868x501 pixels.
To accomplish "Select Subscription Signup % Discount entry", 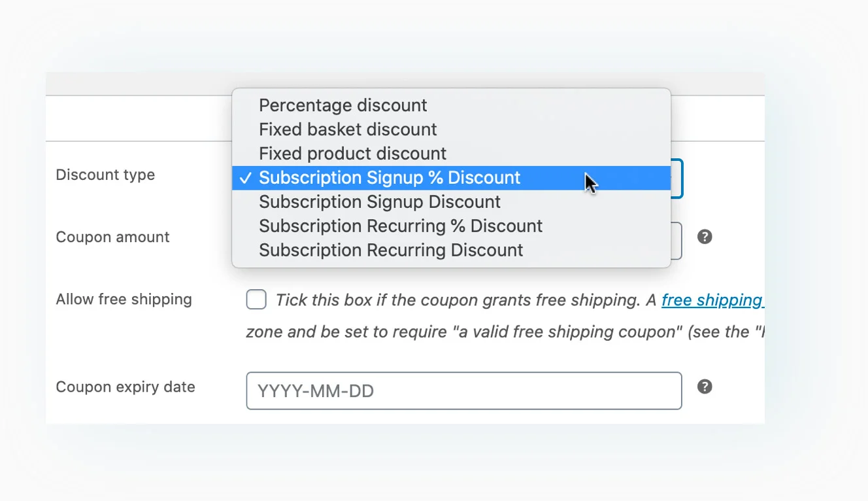I will 451,178.
